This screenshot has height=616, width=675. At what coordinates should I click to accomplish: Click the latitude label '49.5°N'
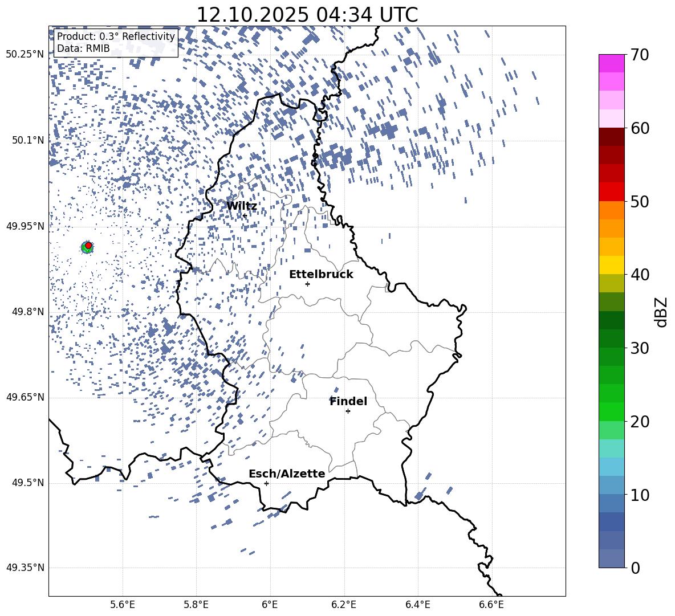pyautogui.click(x=27, y=482)
